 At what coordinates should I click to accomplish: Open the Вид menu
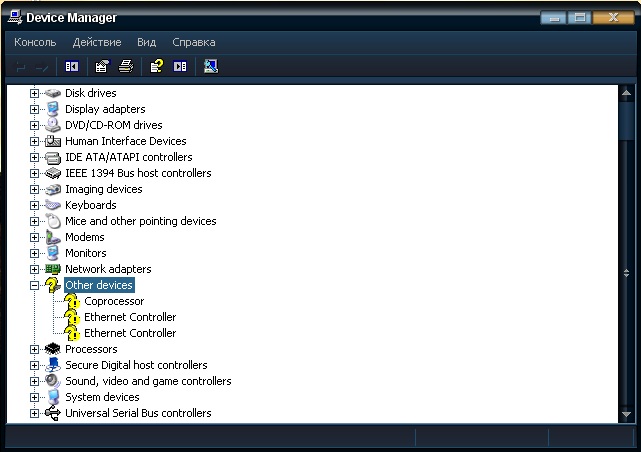(x=147, y=42)
